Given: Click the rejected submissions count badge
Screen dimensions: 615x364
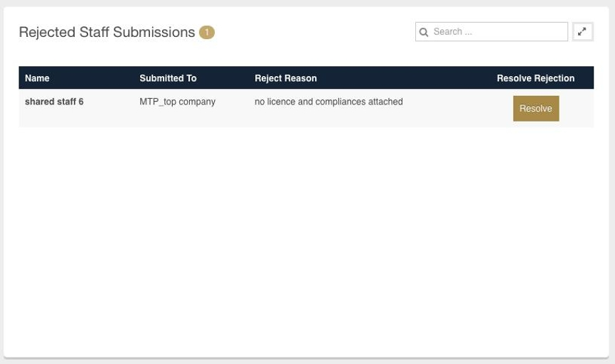Looking at the screenshot, I should pyautogui.click(x=207, y=32).
